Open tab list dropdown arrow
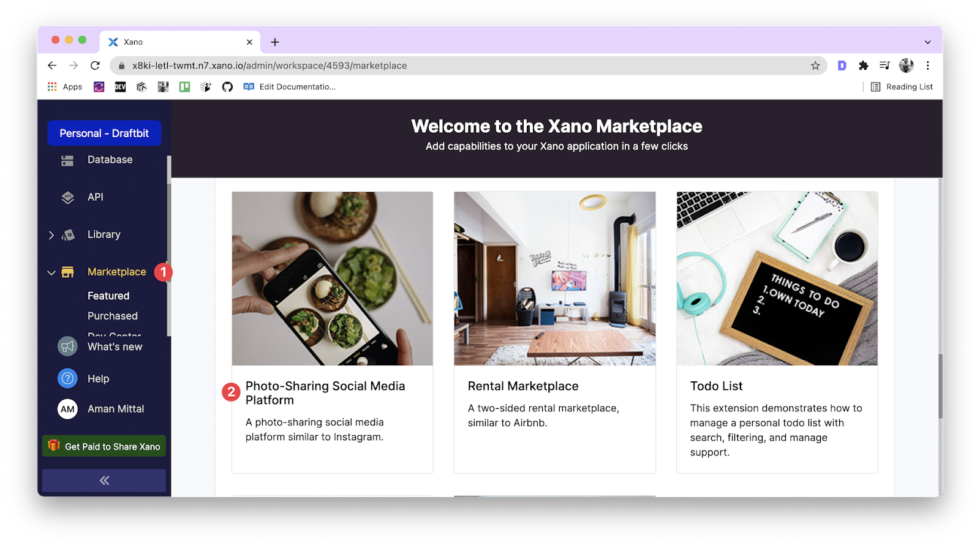The height and width of the screenshot is (546, 980). pyautogui.click(x=927, y=42)
